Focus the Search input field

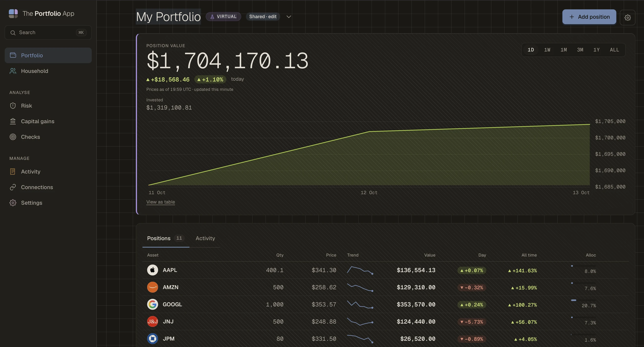coord(48,32)
